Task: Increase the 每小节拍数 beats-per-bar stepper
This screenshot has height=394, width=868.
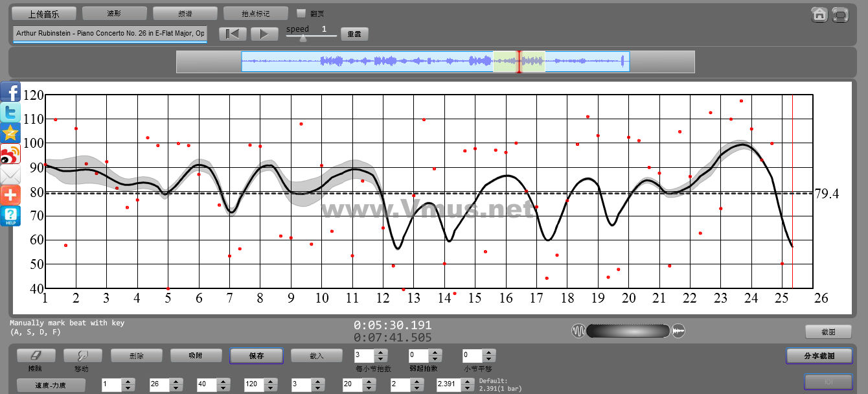Action: pos(381,353)
